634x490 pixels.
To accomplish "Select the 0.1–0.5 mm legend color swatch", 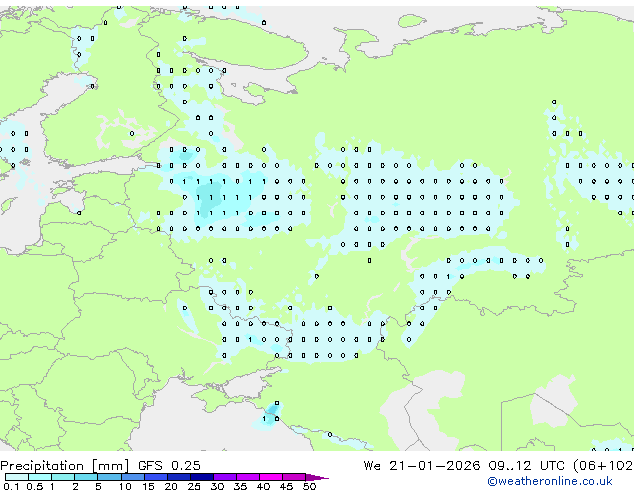I will [x=17, y=477].
